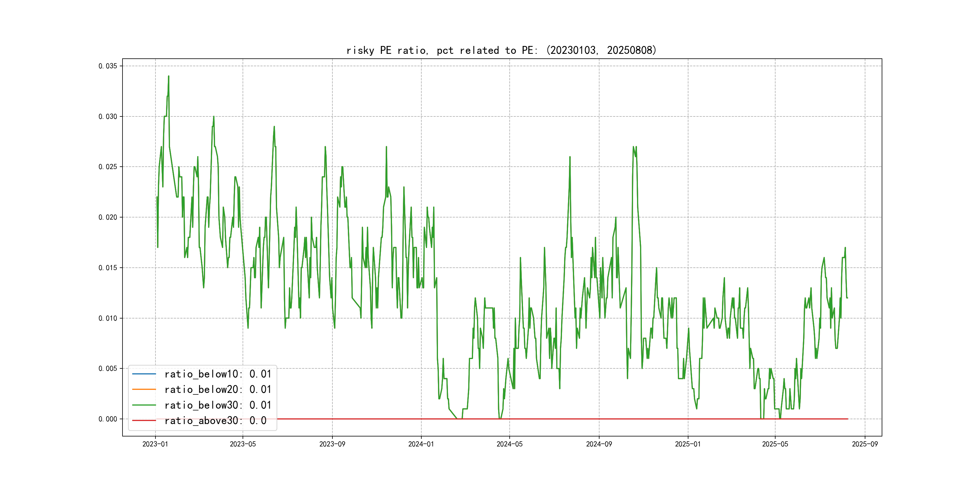Click the 0.035 y-axis tick label
This screenshot has height=490, width=980.
(x=108, y=66)
